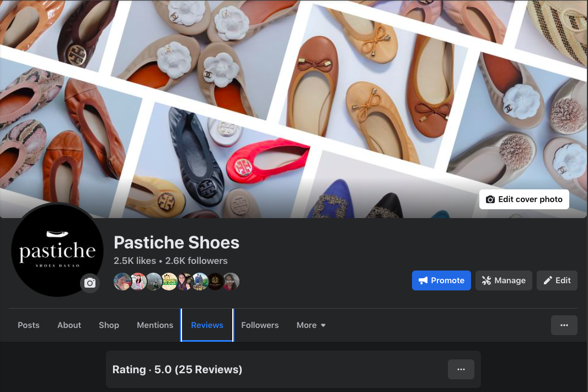Click the dark logo follower avatar
Image resolution: width=588 pixels, height=392 pixels.
(x=216, y=282)
